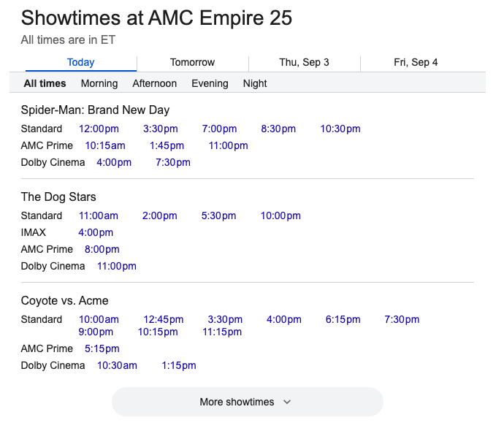Select Coyote vs. Acme Standard 11:15pm

(222, 332)
